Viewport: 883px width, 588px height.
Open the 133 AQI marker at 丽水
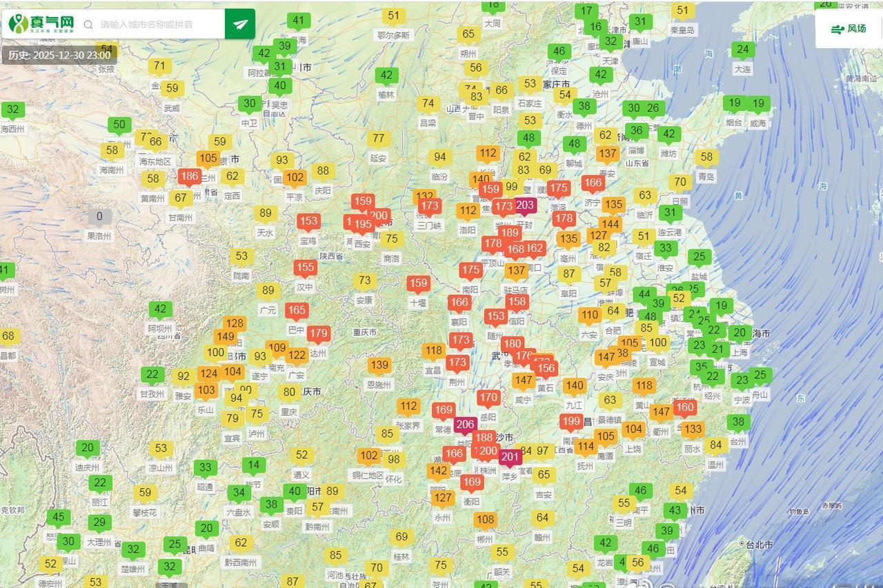tap(693, 429)
